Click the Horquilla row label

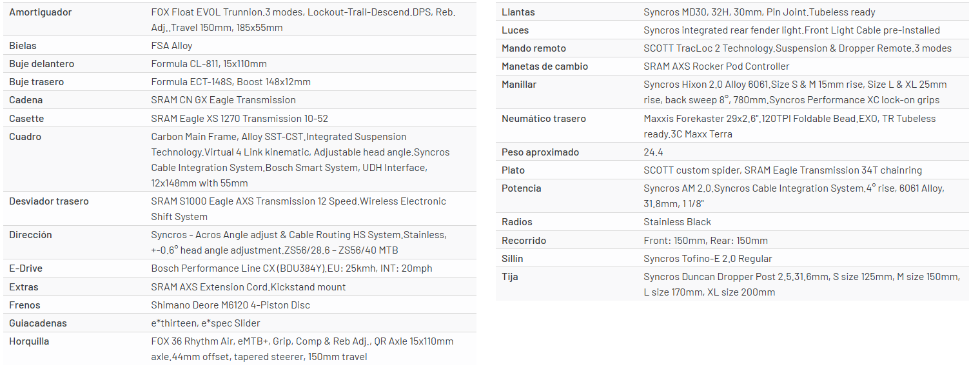click(x=29, y=341)
